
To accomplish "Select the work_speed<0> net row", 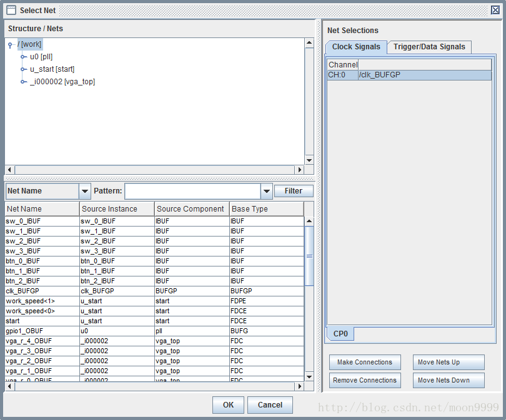I will click(x=154, y=311).
